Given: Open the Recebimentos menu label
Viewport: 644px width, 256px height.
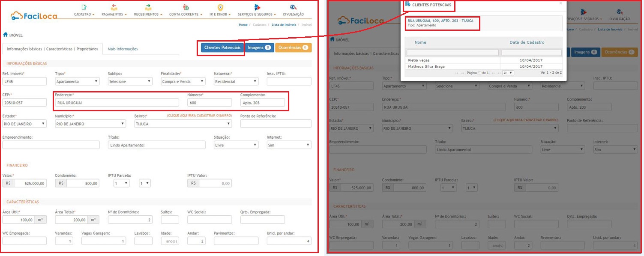Looking at the screenshot, I should pos(148,15).
